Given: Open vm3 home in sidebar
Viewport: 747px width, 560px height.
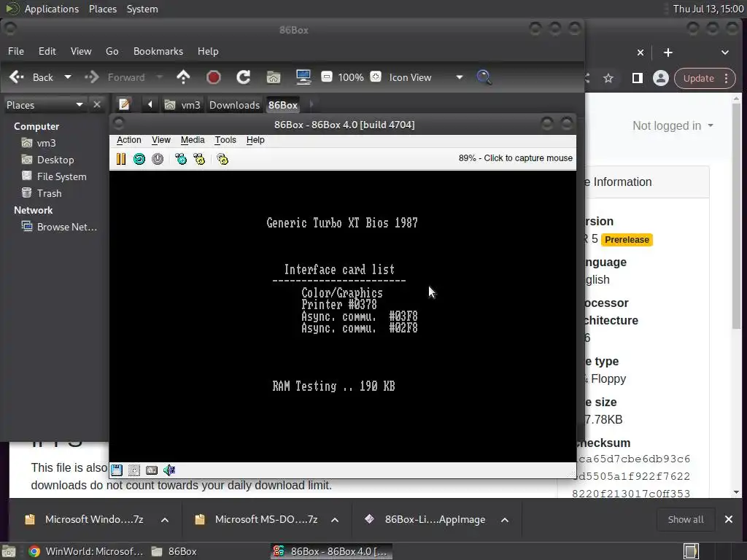Looking at the screenshot, I should (39, 143).
